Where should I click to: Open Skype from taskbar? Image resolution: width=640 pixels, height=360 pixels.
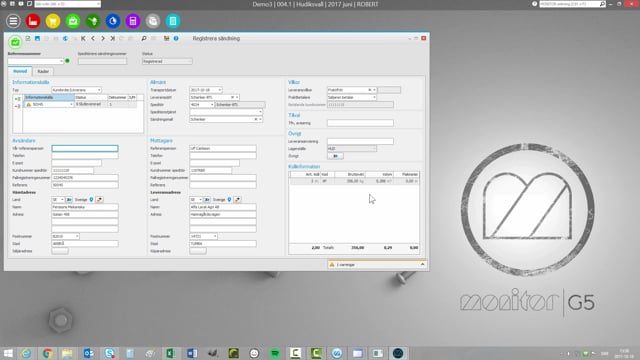click(x=109, y=353)
